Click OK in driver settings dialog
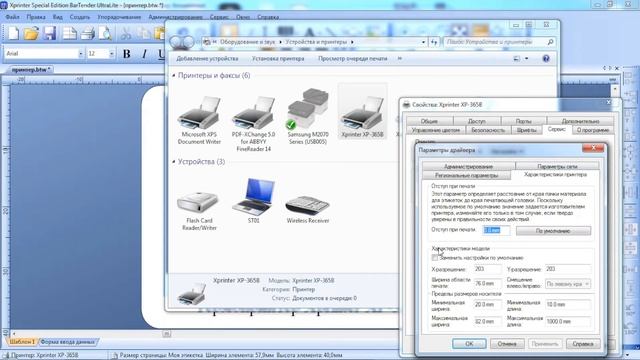 (x=469, y=344)
